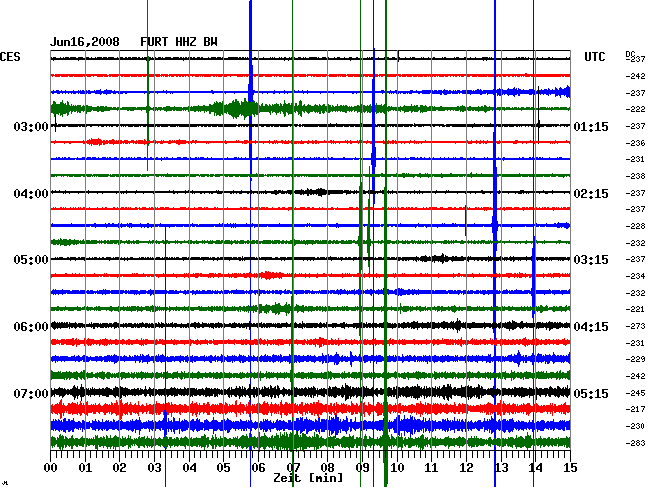
Task: Click the DC offset value "-238"
Action: pos(635,176)
